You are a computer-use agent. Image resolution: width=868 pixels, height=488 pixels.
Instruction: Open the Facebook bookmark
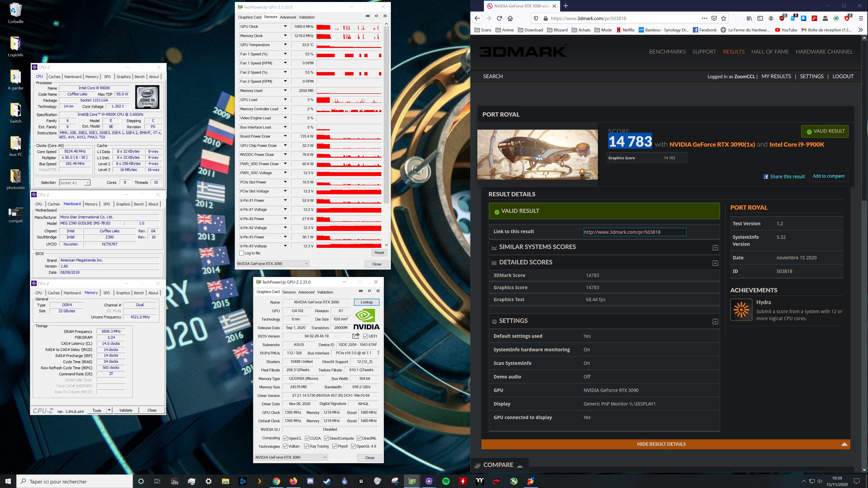pyautogui.click(x=705, y=30)
